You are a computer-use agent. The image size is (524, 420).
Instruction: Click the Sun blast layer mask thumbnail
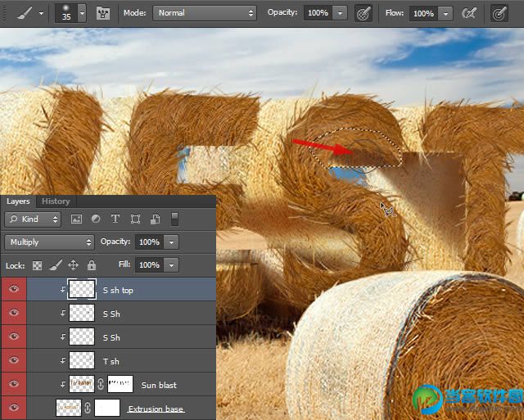coord(120,384)
